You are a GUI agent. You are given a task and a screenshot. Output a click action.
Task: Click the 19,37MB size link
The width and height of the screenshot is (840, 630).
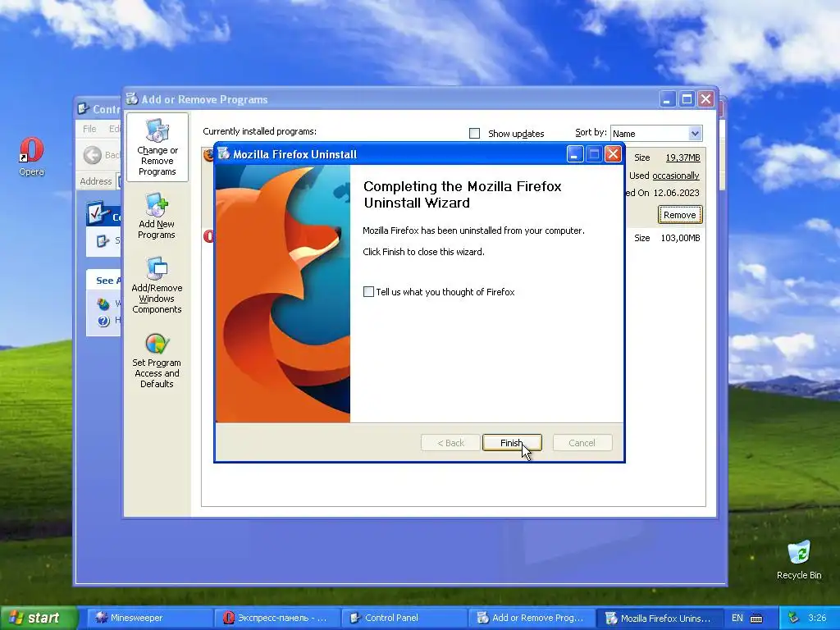pos(683,157)
